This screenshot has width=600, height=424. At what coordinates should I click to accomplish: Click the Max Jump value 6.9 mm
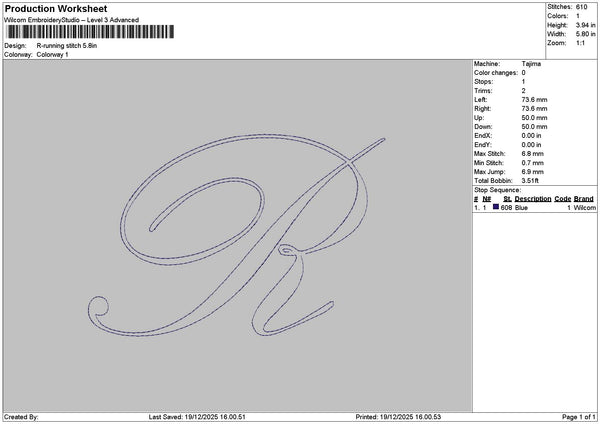click(532, 172)
